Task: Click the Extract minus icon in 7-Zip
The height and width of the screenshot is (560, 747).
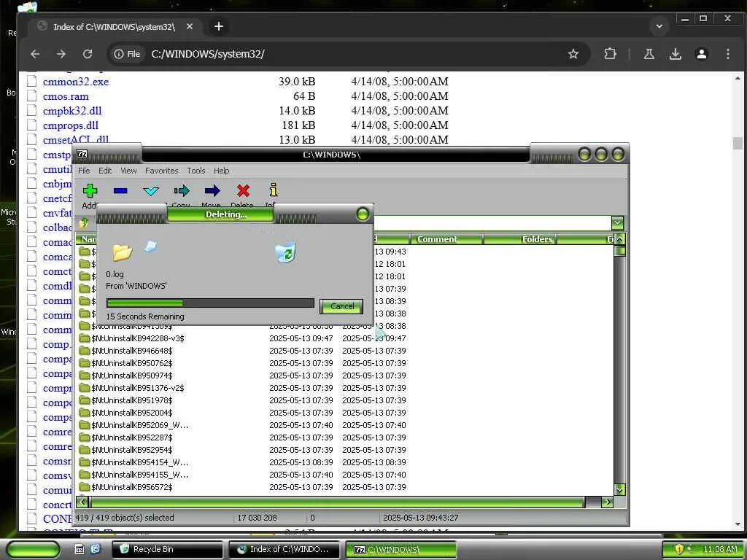Action: pyautogui.click(x=120, y=191)
